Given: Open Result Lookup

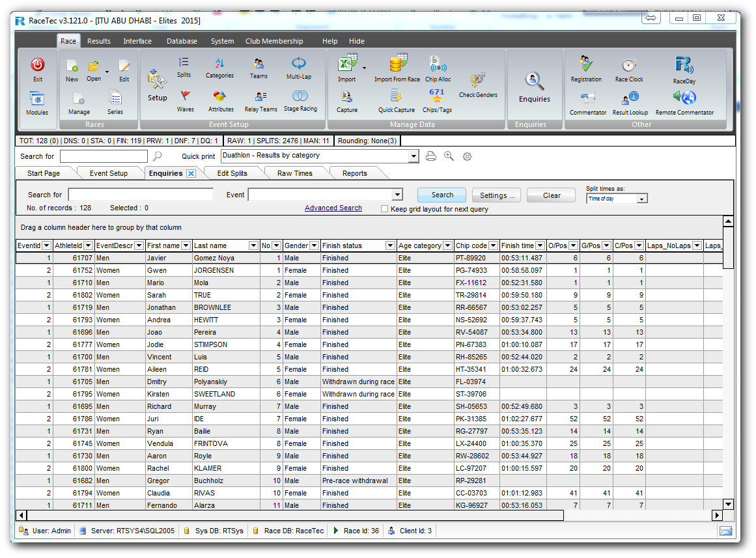Looking at the screenshot, I should coord(630,98).
